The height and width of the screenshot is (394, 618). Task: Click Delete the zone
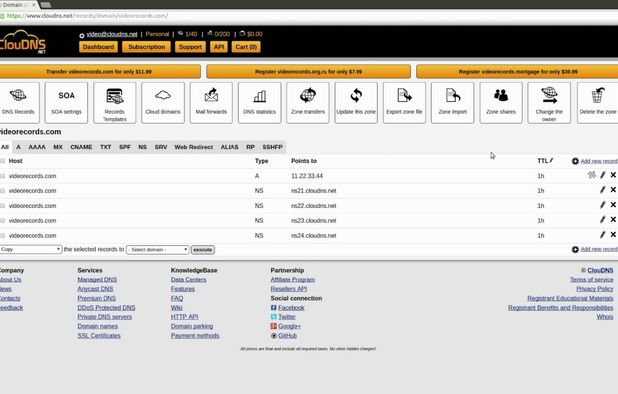click(598, 102)
